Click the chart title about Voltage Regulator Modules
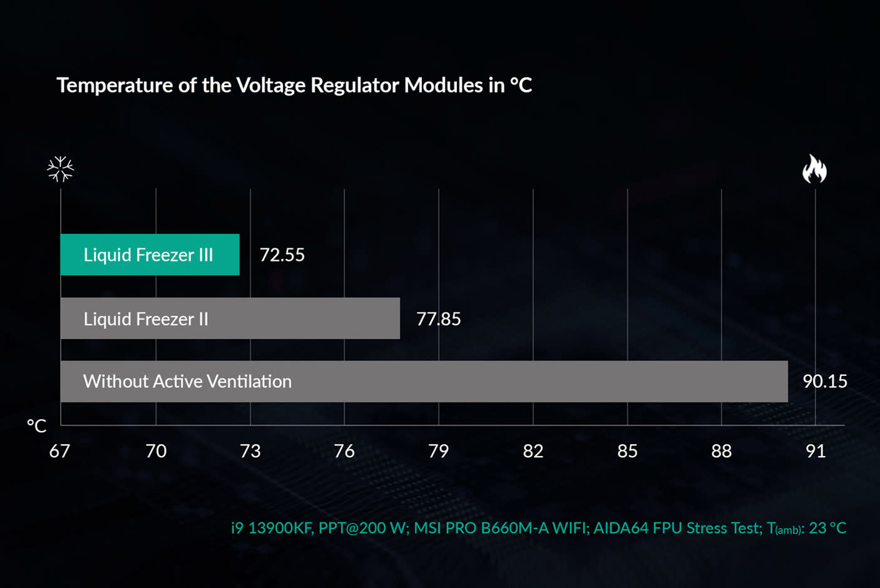 click(294, 85)
